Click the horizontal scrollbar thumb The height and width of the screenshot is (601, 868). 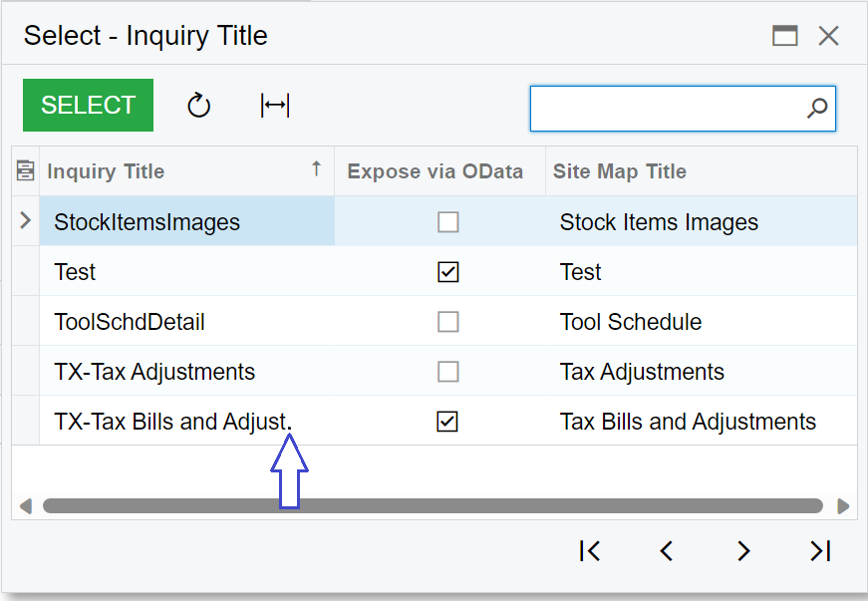pyautogui.click(x=433, y=505)
